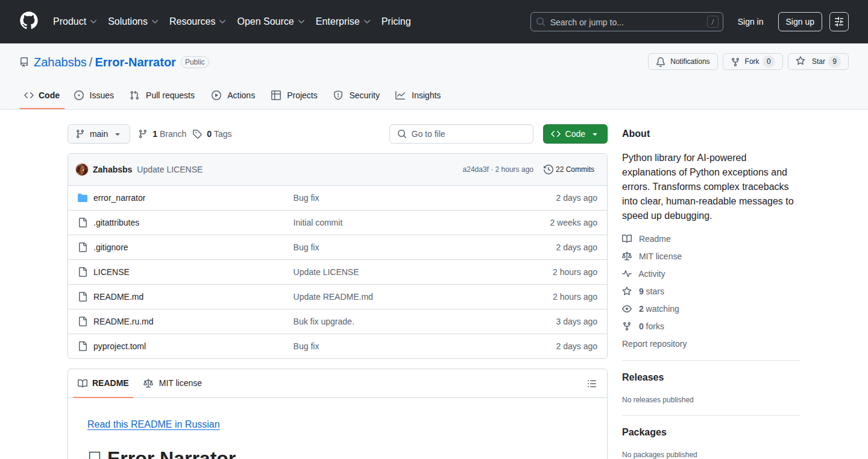Screen dimensions: 868x459
Task: Open the Zahabsbs owner link
Action: pos(60,62)
